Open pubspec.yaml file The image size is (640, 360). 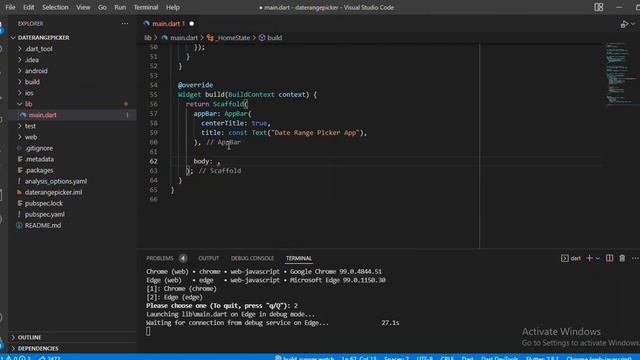point(44,214)
